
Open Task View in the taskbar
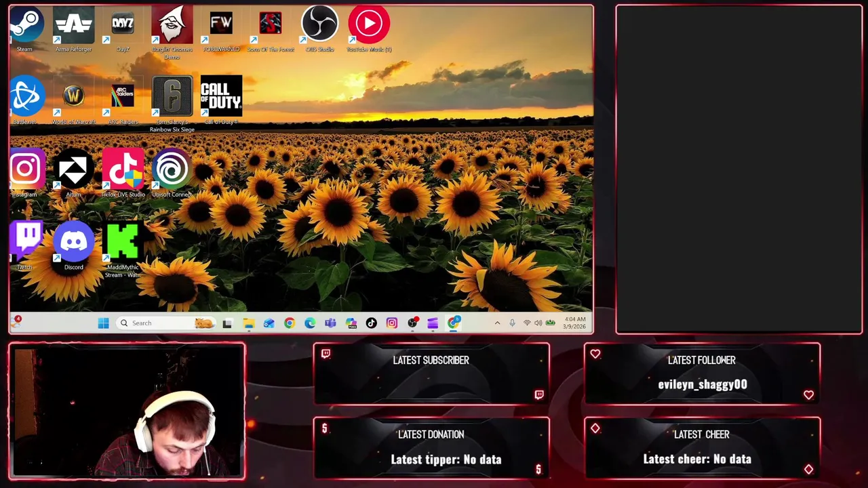(x=227, y=323)
